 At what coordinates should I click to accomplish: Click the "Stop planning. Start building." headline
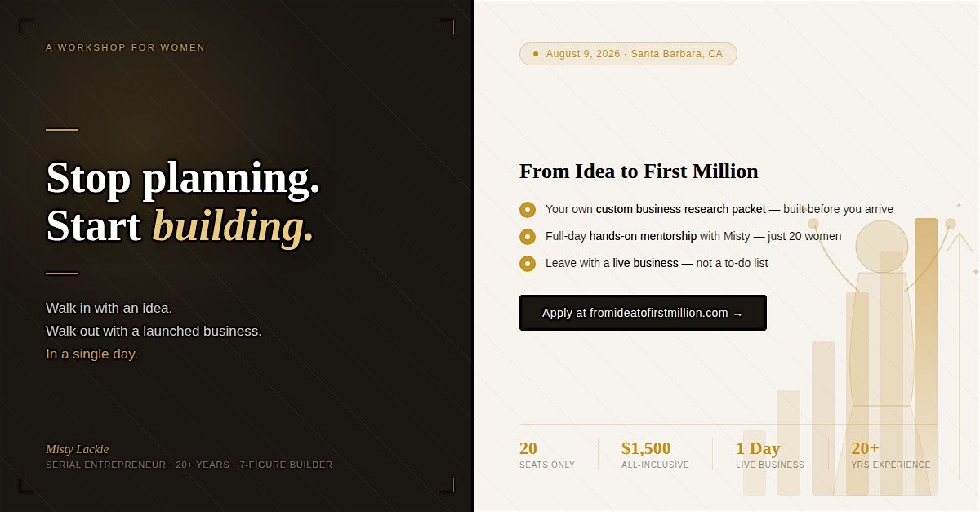pos(182,202)
